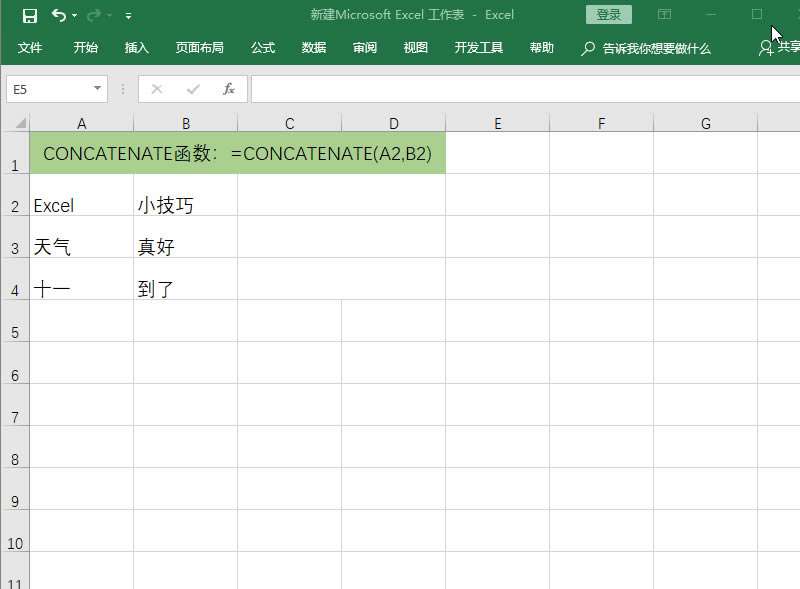Open the Ribbon Display Options icon
Viewport: 800px width, 589px height.
664,14
